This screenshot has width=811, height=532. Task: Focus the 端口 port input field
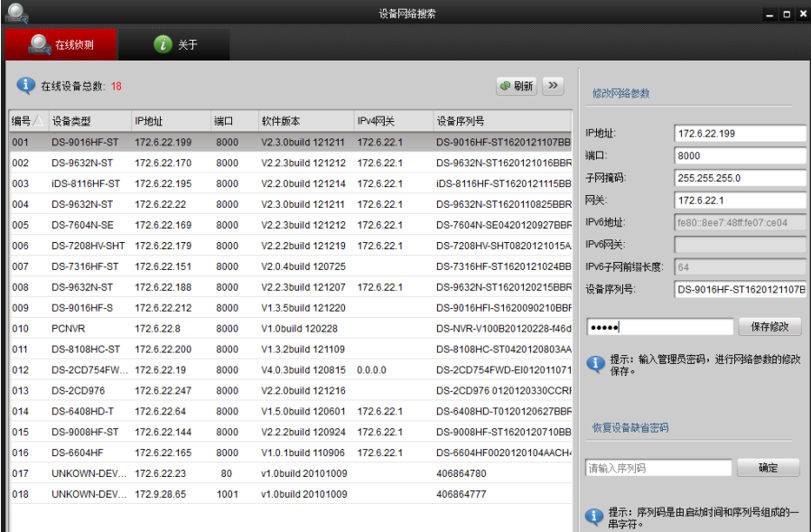tap(740, 155)
